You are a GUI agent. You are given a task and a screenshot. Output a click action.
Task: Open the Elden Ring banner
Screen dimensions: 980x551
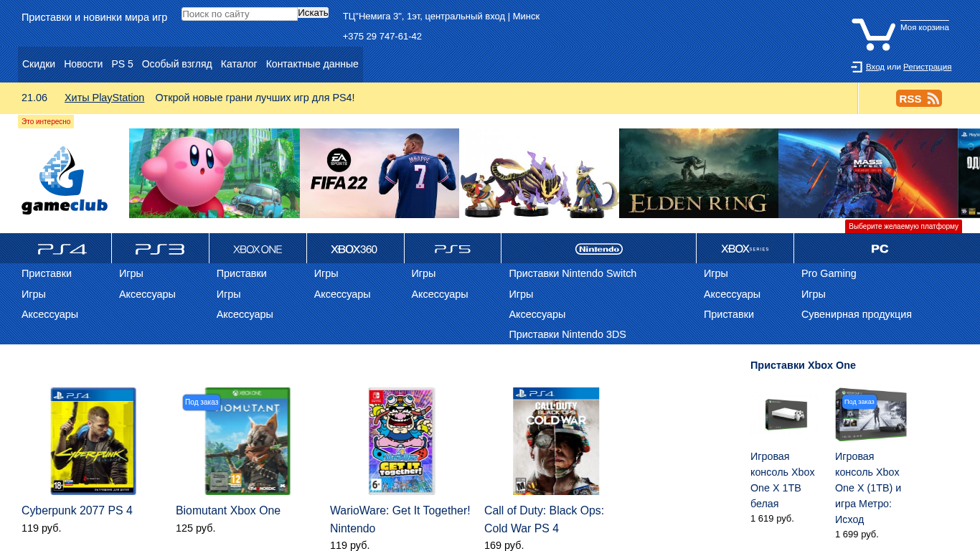pos(698,174)
